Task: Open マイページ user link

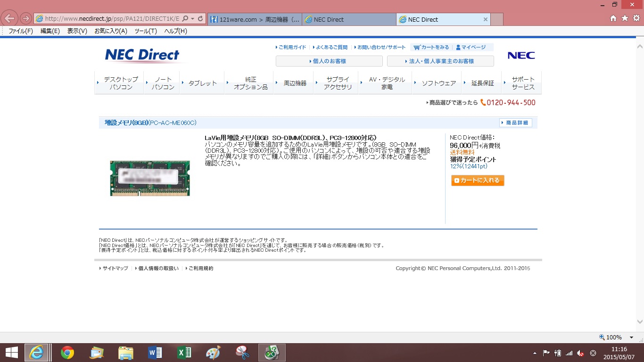Action: click(x=471, y=47)
